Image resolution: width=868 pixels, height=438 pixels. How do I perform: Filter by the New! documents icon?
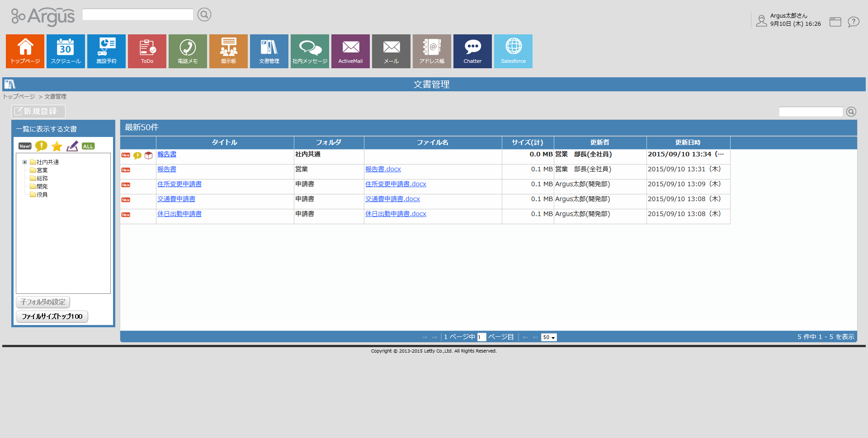[25, 146]
